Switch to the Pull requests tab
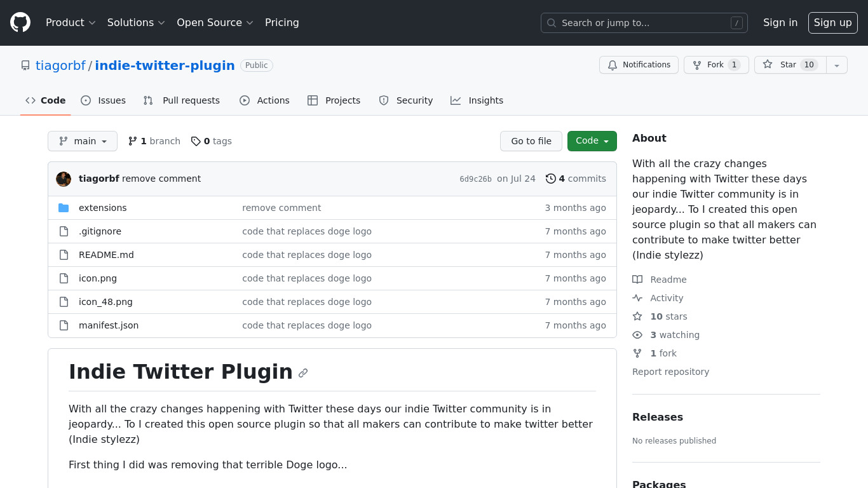The height and width of the screenshot is (488, 868). point(182,100)
